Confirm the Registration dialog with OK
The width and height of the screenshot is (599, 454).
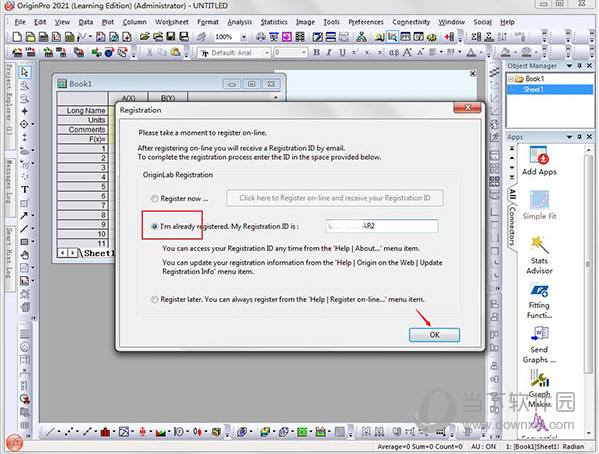coord(434,335)
